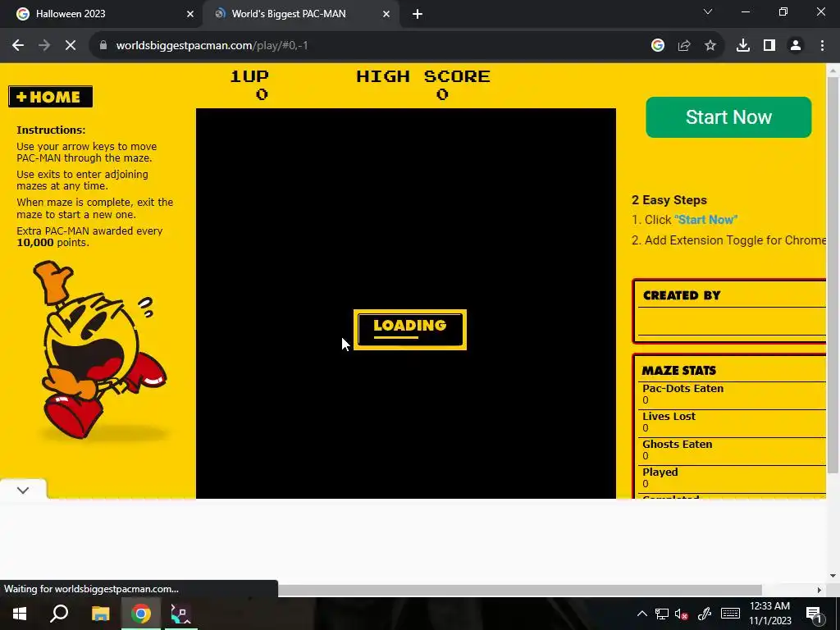Follow the "Start Now" link in 2 Easy Steps
The width and height of the screenshot is (840, 630).
click(x=706, y=220)
